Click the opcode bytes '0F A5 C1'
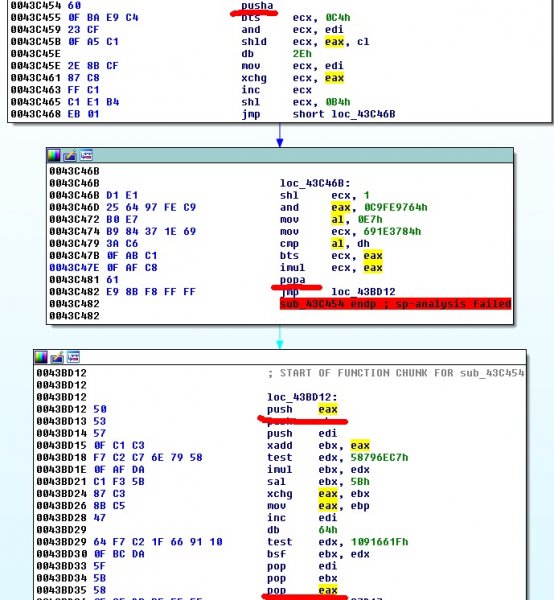The width and height of the screenshot is (554, 600). click(x=93, y=42)
